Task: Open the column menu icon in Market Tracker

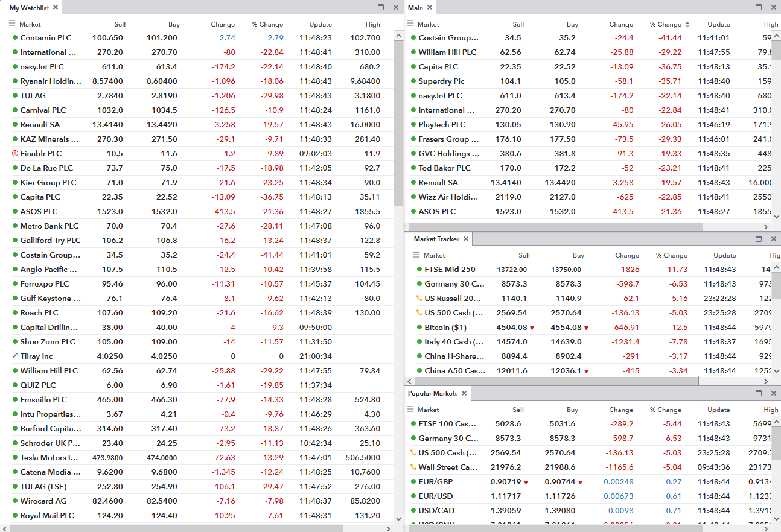Action: [416, 255]
